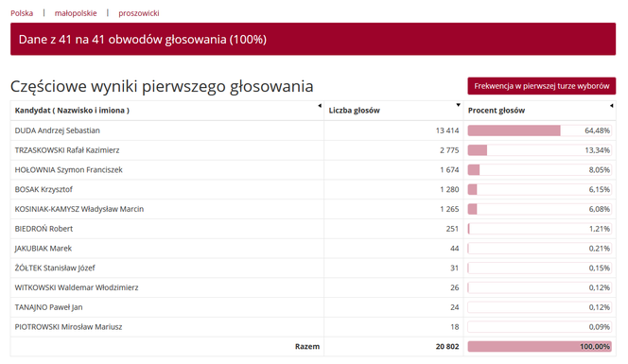Click the 1,21% percentage bar
Screen dimensions: 628x364
tap(539, 229)
